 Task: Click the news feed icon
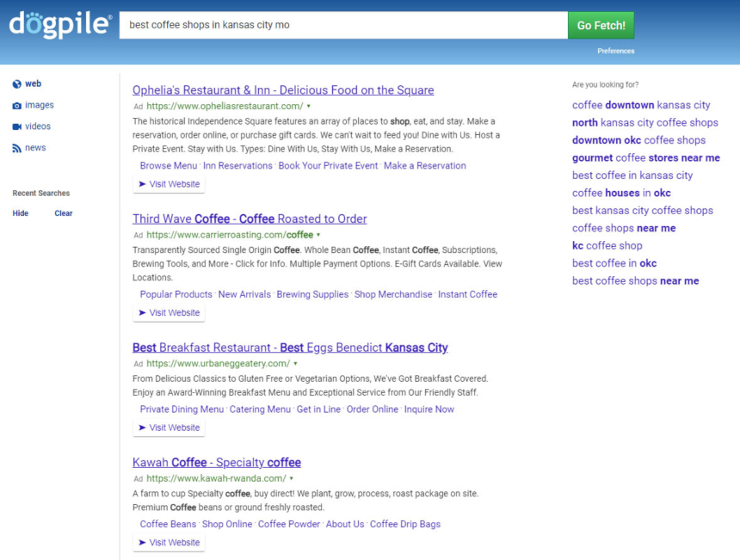pyautogui.click(x=16, y=148)
